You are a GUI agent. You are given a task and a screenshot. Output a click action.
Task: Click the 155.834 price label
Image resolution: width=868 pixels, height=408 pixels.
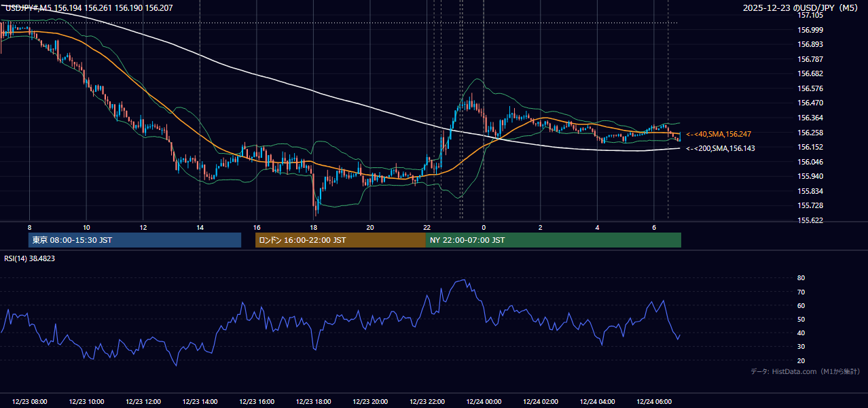click(x=810, y=191)
